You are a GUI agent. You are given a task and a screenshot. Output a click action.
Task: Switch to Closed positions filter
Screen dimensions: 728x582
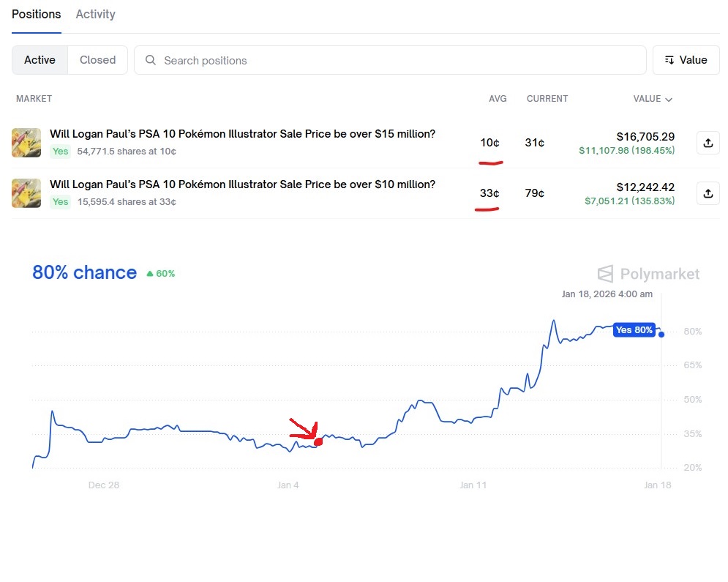[98, 60]
